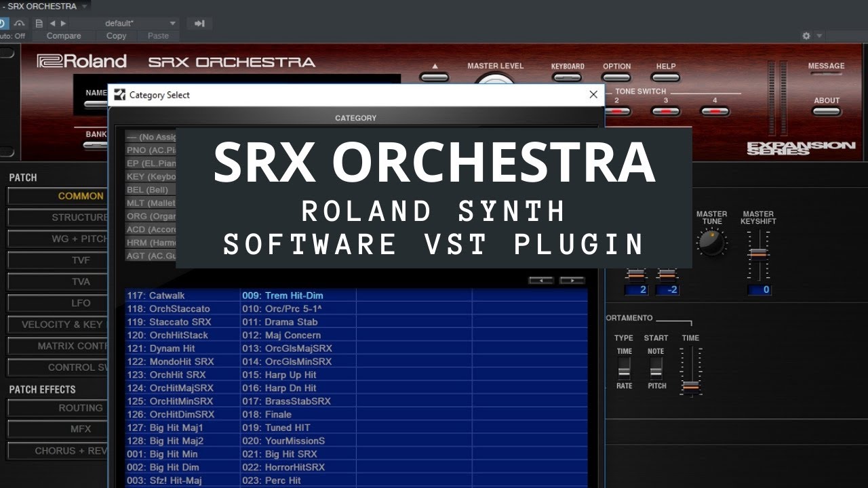Choose the BEL (Bell) category
The height and width of the screenshot is (488, 868).
[x=151, y=190]
